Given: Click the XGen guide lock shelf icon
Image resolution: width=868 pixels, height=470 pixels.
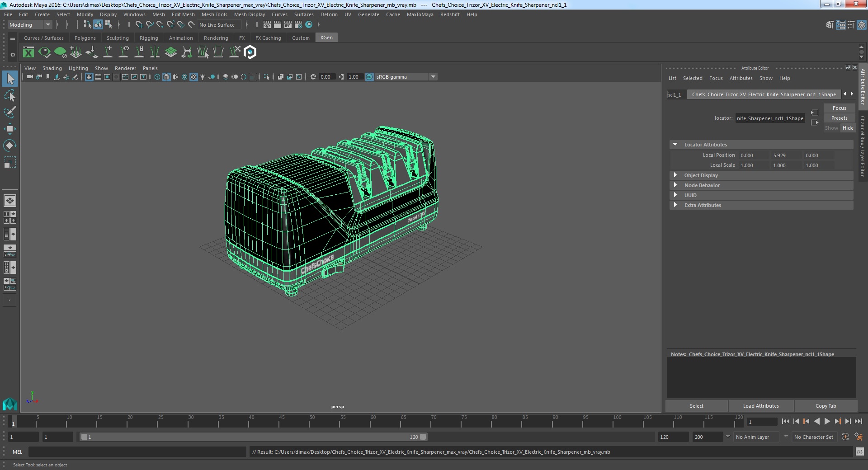Looking at the screenshot, I should click(x=140, y=52).
